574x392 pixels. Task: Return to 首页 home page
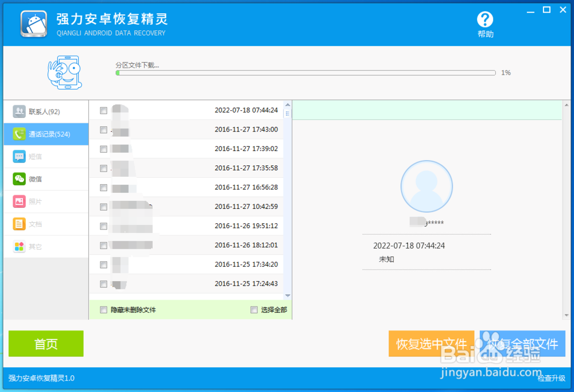coord(46,344)
